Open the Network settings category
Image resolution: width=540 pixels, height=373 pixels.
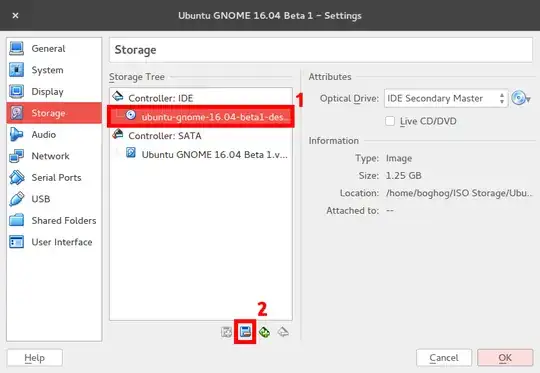[54, 156]
